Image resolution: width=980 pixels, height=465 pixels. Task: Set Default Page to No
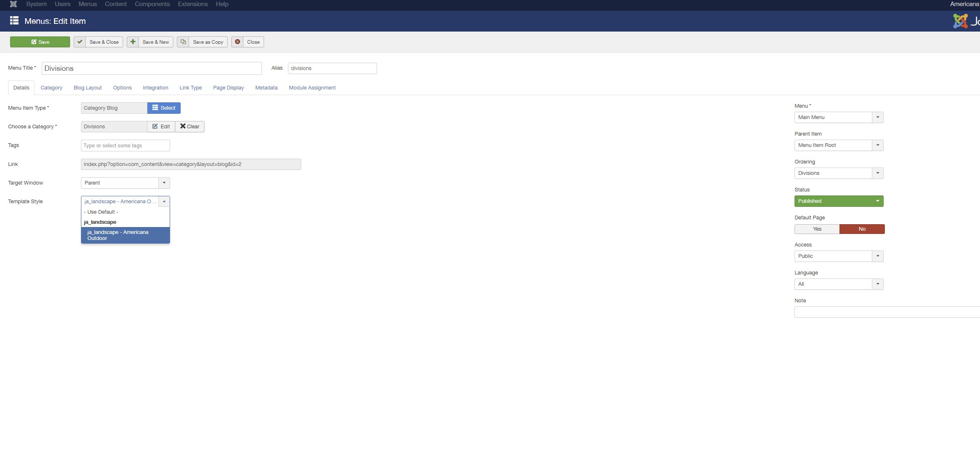coord(862,229)
